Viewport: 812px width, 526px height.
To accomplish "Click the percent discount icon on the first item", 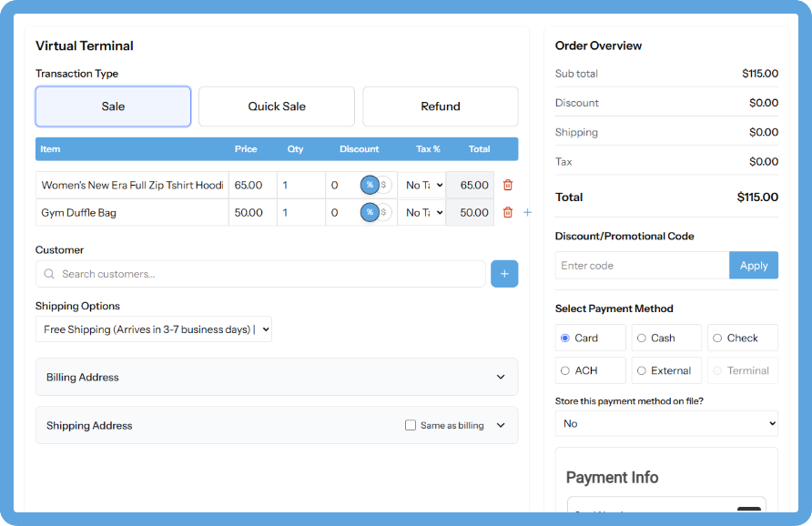I will point(370,184).
